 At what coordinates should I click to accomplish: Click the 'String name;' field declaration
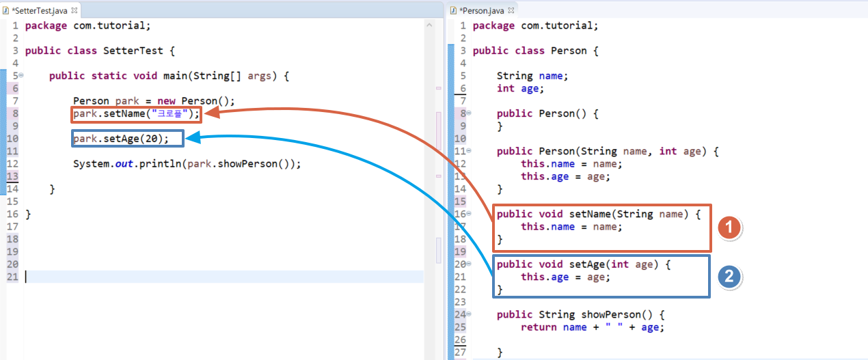click(x=532, y=76)
